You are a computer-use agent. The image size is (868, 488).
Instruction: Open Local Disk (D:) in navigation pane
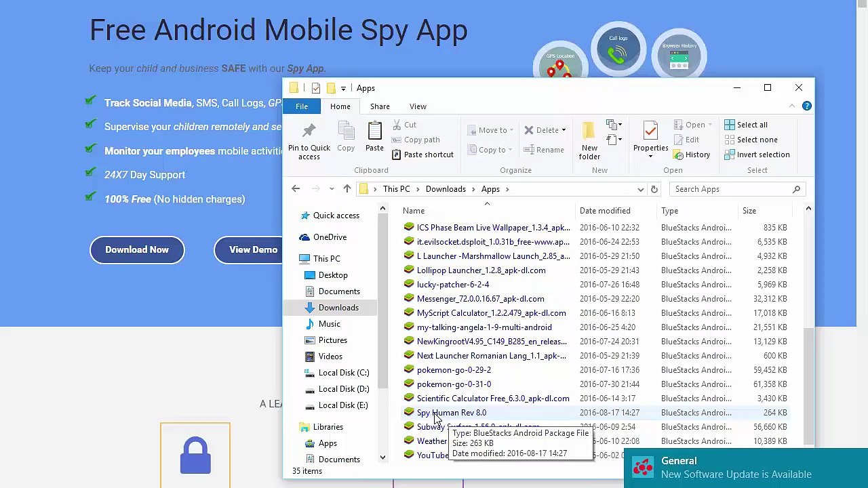(x=344, y=389)
